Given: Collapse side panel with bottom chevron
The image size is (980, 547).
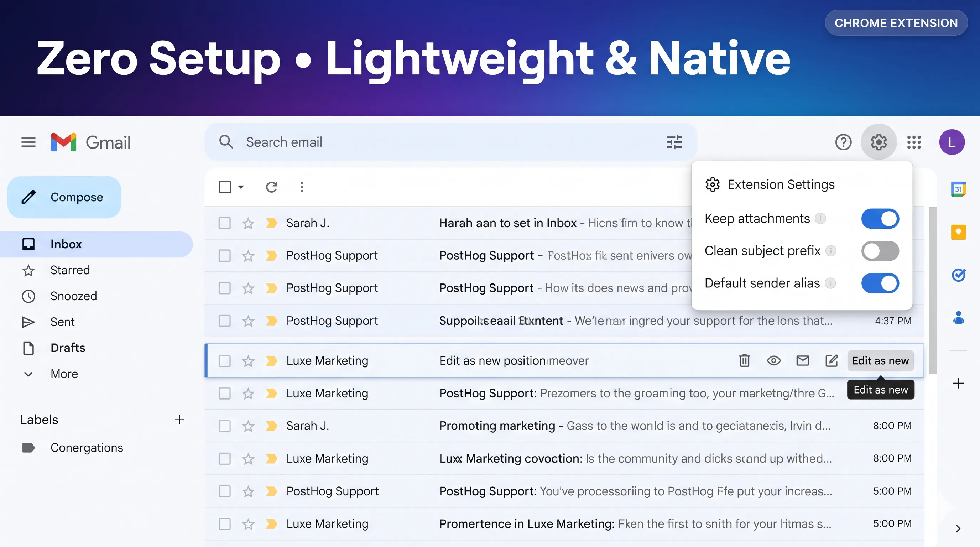Looking at the screenshot, I should point(958,529).
